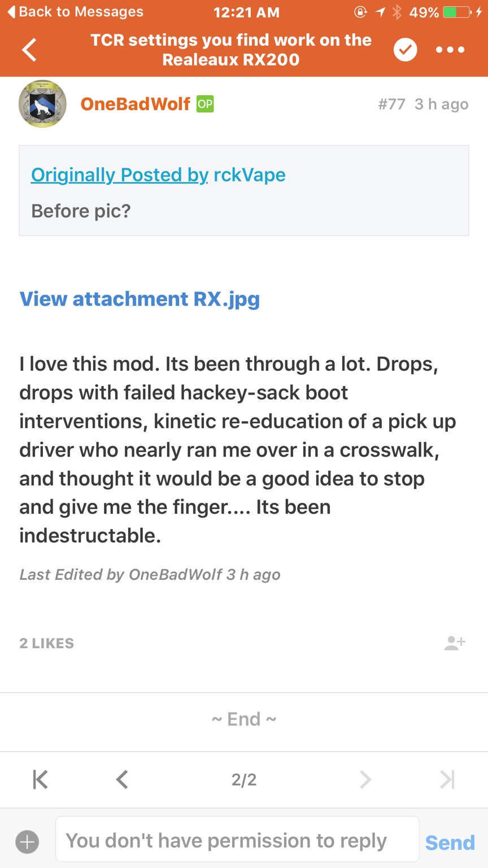Open the 2/2 page indicator selector

tap(244, 780)
